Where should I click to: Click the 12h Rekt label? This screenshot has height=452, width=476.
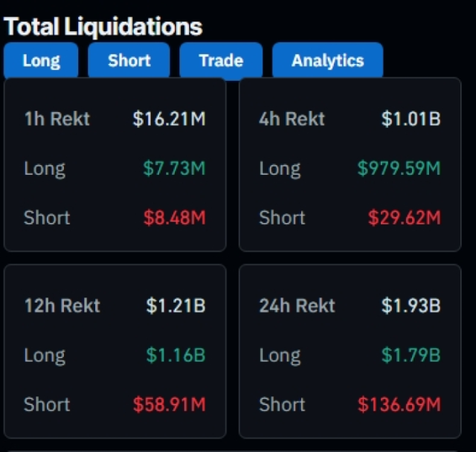click(x=62, y=306)
